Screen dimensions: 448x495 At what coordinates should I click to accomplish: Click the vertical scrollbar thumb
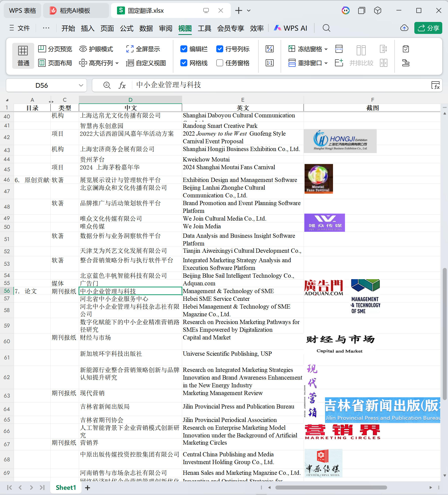(x=445, y=334)
